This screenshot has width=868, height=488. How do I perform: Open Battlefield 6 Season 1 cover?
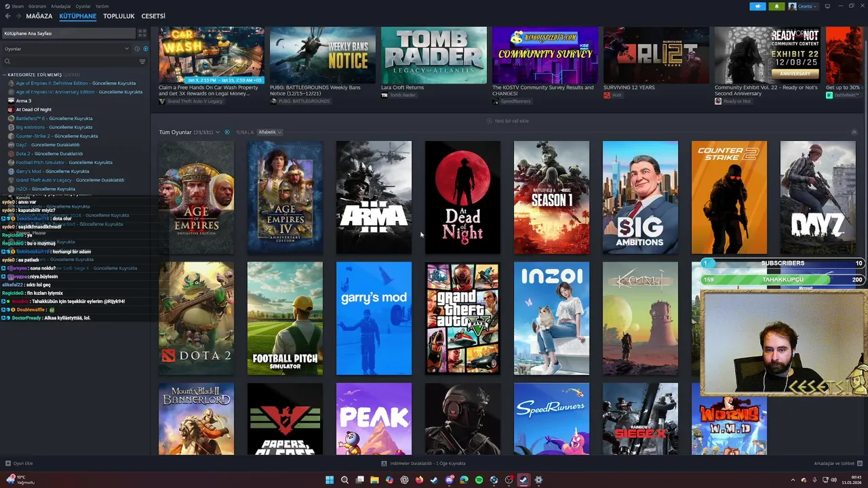551,197
